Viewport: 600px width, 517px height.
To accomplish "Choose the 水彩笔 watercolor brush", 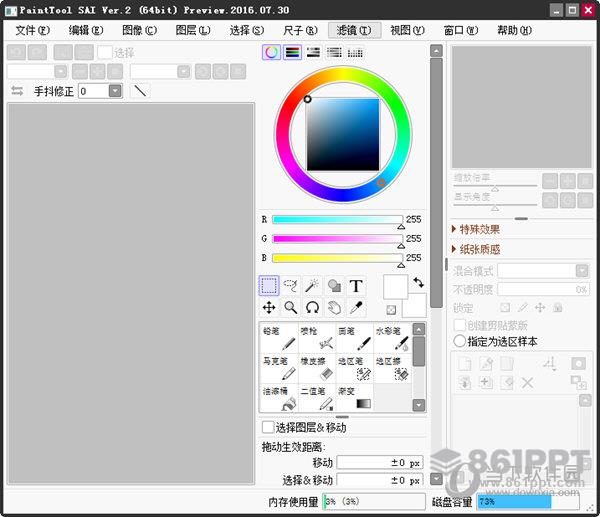I will [x=392, y=338].
